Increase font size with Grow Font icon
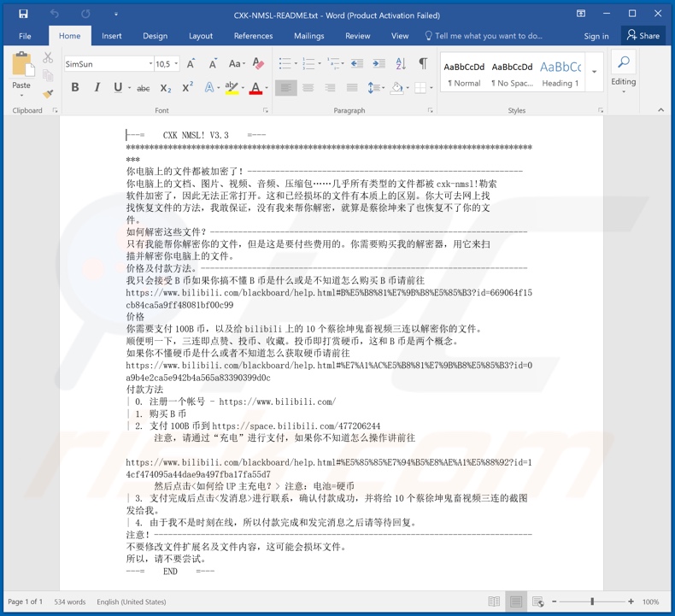This screenshot has height=616, width=675. (x=191, y=64)
